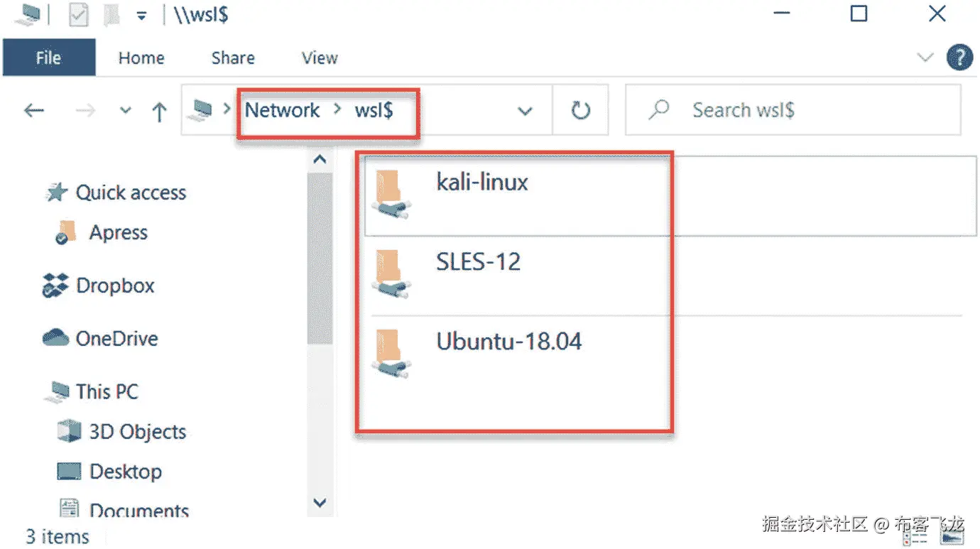Viewport: 980px width, 549px height.
Task: Select the SLES-12 item
Action: click(x=478, y=261)
